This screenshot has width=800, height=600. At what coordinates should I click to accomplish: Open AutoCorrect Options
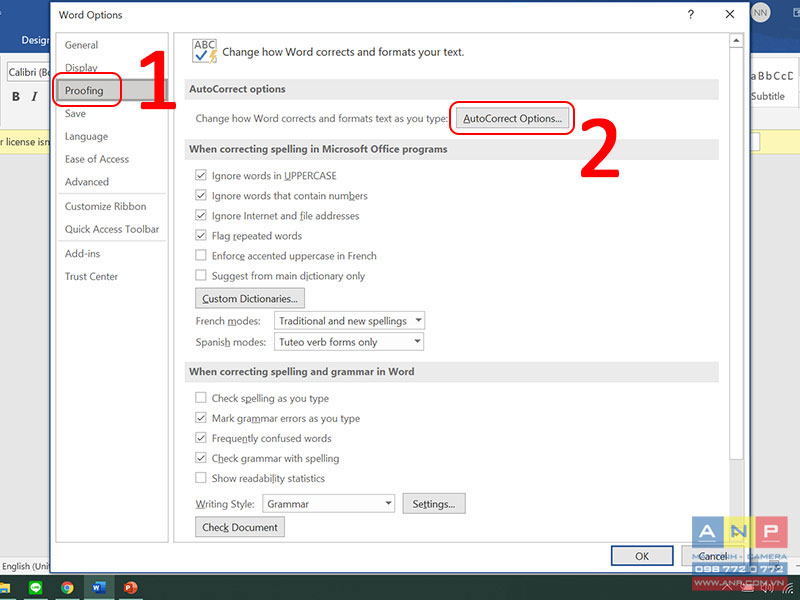512,118
